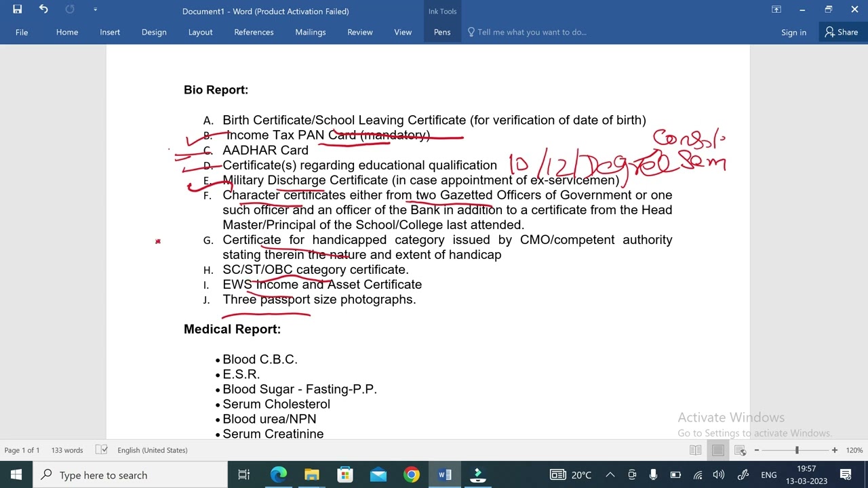This screenshot has height=488, width=868.
Task: Open zoom dialog via 120% level
Action: pyautogui.click(x=854, y=450)
